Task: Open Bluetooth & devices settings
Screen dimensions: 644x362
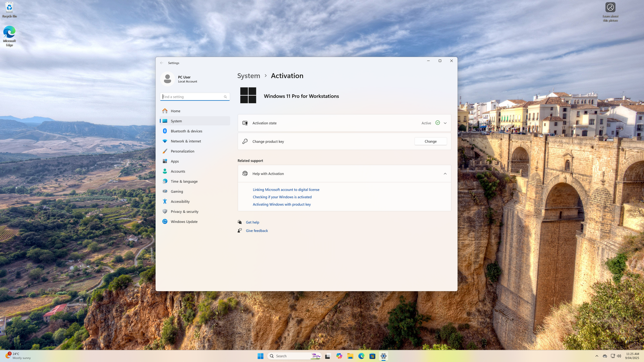Action: coord(195,131)
